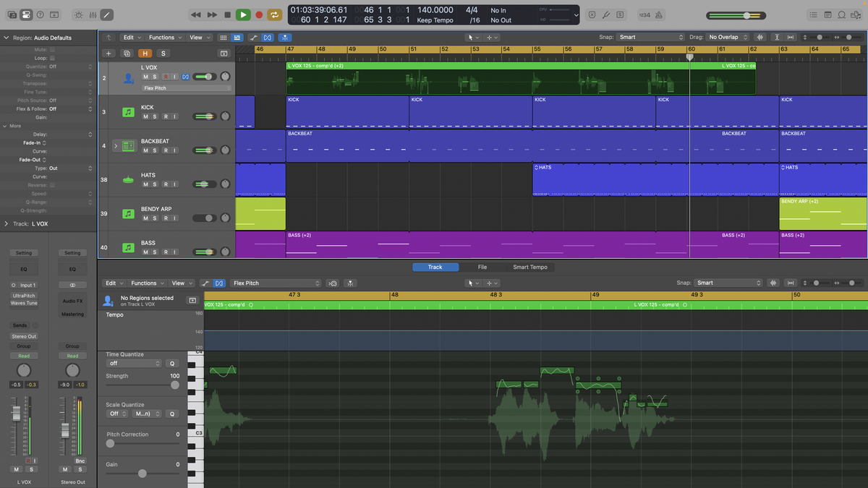Toggle Show Flex button in Tracks area
The width and height of the screenshot is (868, 488).
268,38
